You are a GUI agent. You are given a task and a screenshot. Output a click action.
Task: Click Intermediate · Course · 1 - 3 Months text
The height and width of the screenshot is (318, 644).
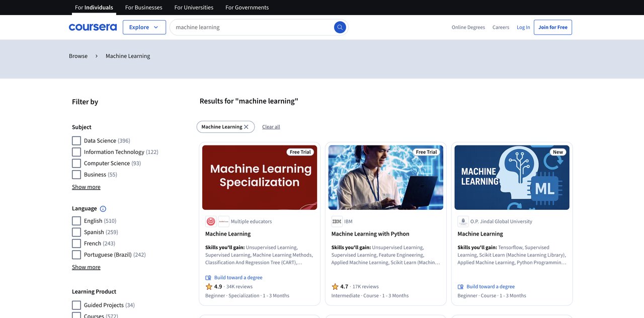tap(370, 296)
